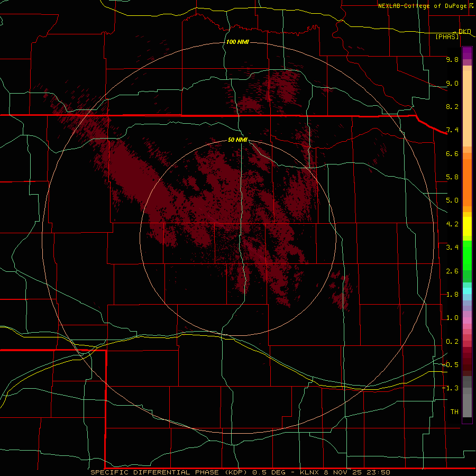Click the TH threshold label
The image size is (476, 476).
point(454,412)
